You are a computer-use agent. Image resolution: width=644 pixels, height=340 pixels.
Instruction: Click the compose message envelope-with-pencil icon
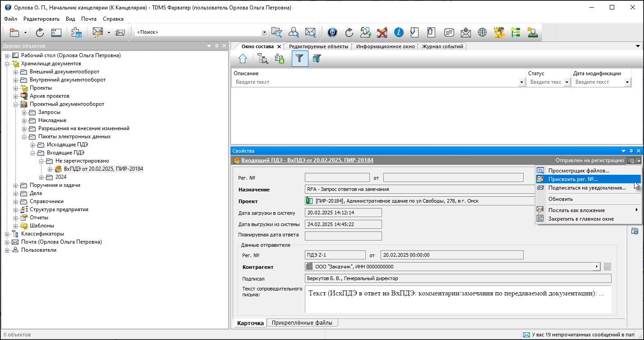click(97, 32)
